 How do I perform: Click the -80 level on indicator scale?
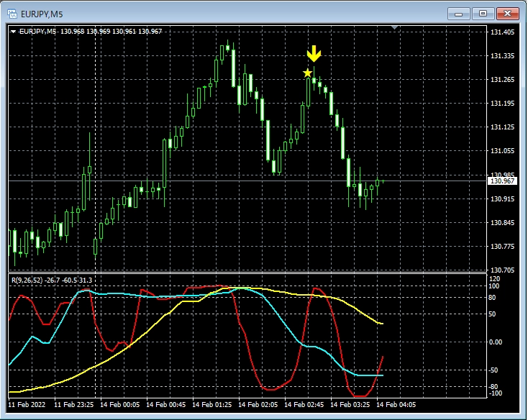point(494,387)
